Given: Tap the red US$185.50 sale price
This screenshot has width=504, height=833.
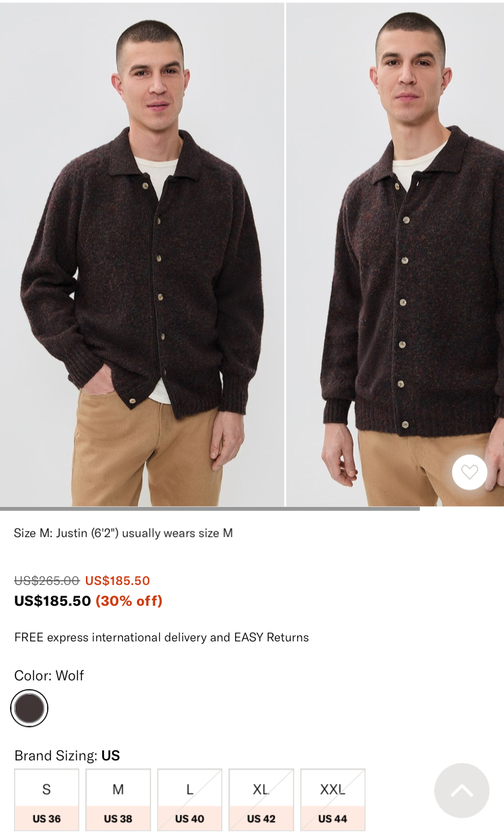Looking at the screenshot, I should click(118, 581).
